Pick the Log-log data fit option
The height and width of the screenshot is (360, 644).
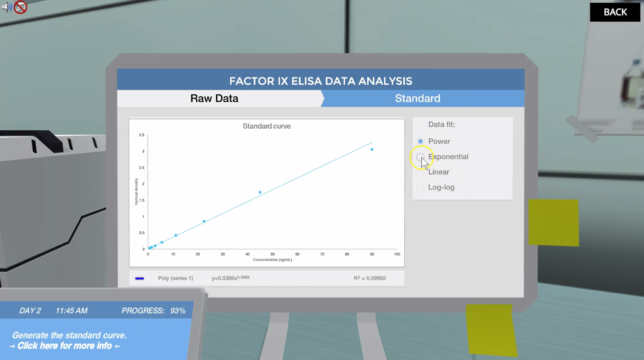pos(421,188)
